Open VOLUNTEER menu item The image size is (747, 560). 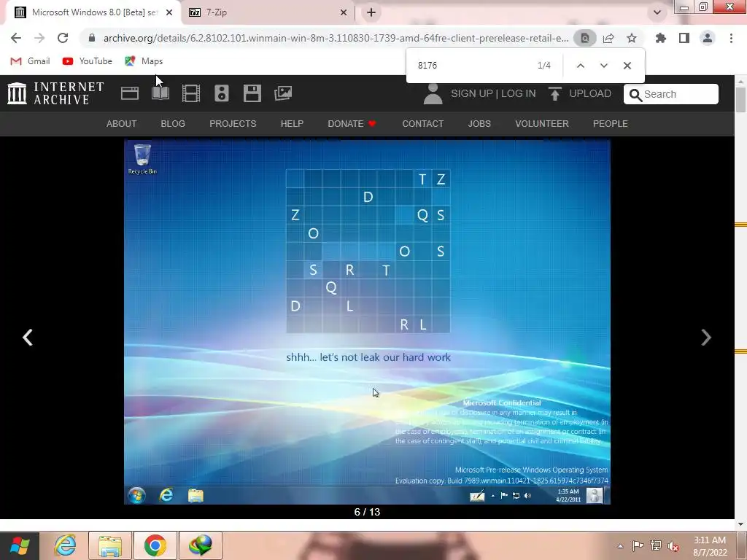pos(542,124)
